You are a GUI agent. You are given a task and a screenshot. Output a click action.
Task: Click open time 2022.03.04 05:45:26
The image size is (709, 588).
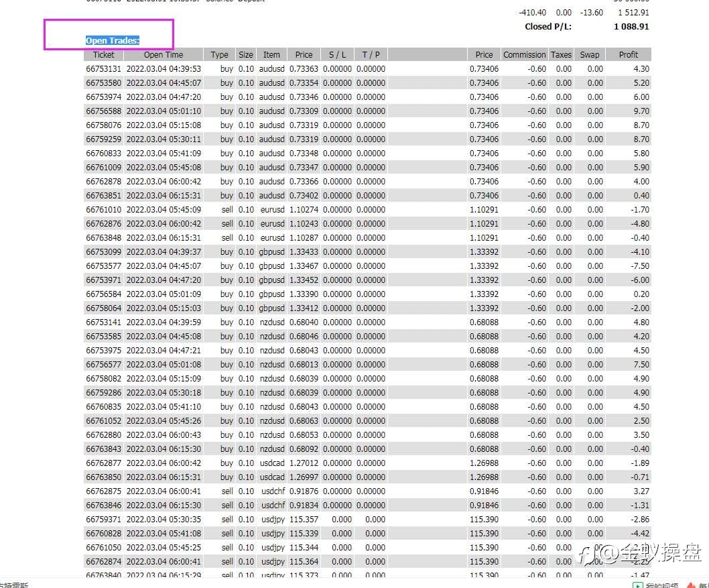[x=164, y=420]
